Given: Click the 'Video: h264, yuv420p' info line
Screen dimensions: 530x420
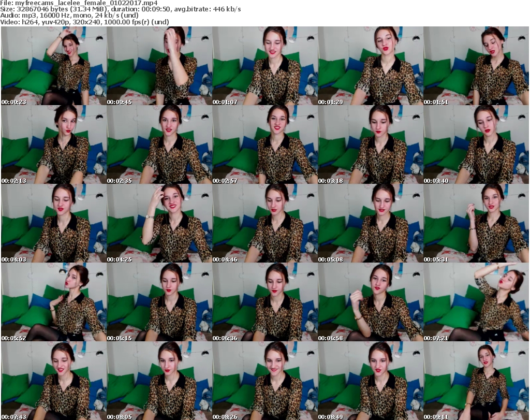Looking at the screenshot, I should coord(84,22).
